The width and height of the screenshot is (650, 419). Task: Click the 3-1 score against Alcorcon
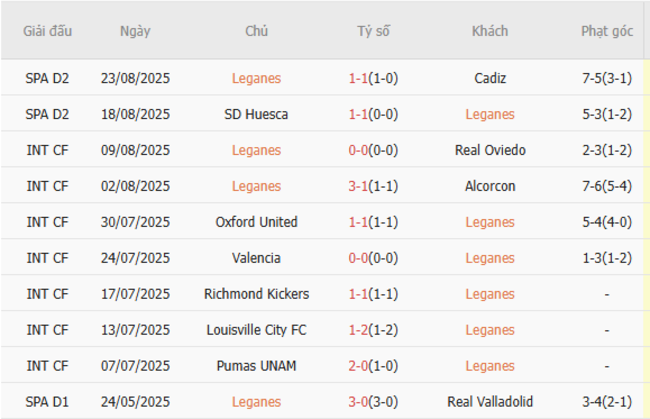click(359, 186)
